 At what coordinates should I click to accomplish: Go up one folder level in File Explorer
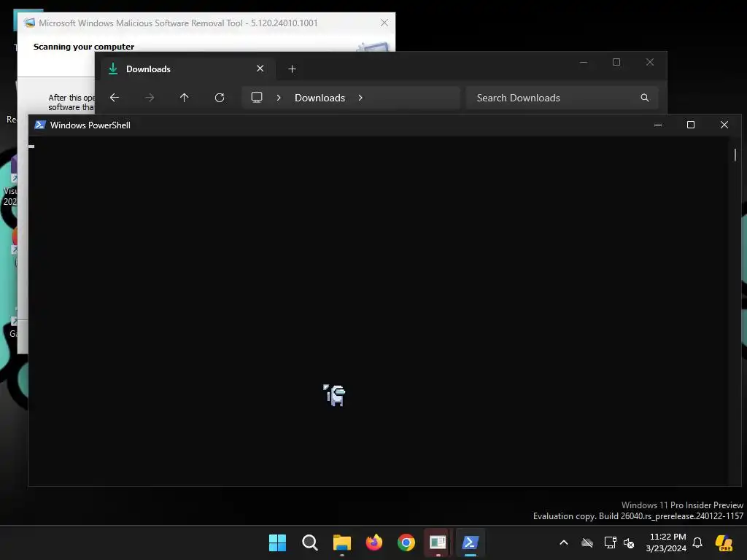185,98
